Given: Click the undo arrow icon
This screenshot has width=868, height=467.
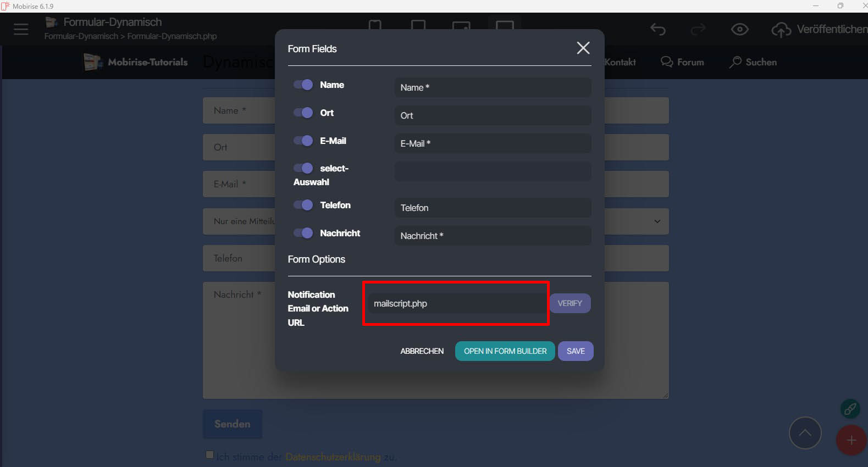Looking at the screenshot, I should 657,29.
